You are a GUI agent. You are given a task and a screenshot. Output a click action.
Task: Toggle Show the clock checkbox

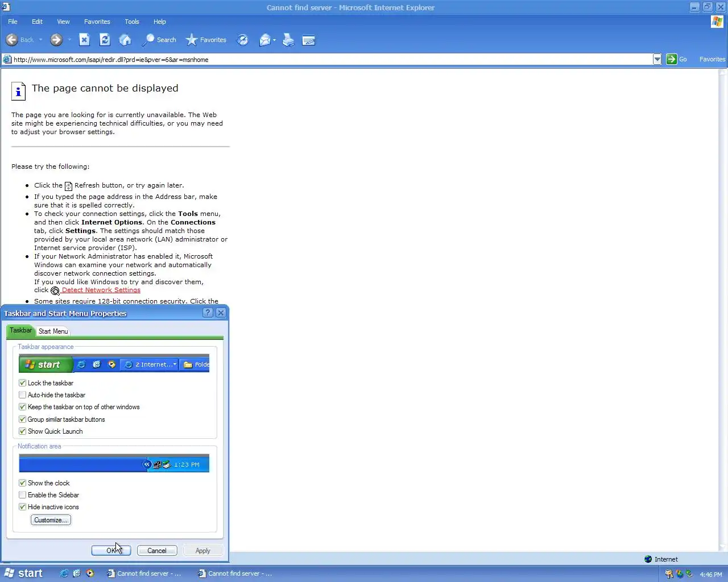22,483
